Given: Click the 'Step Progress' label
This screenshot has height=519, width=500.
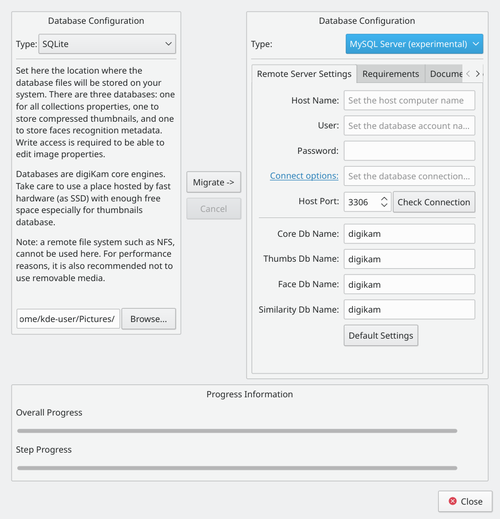Looking at the screenshot, I should [x=44, y=450].
